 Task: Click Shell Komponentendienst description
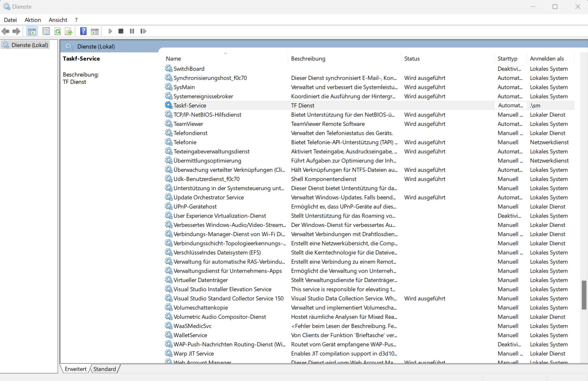(x=324, y=179)
